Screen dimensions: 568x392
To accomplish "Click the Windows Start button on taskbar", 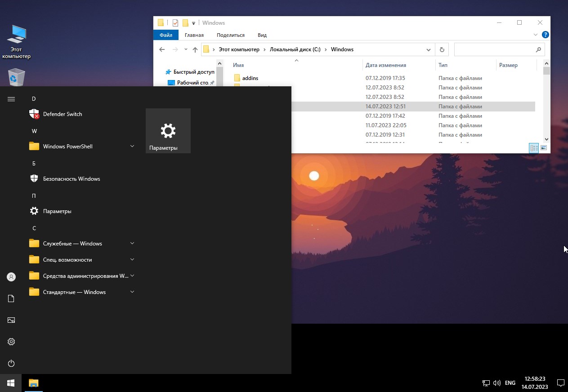I will [11, 383].
